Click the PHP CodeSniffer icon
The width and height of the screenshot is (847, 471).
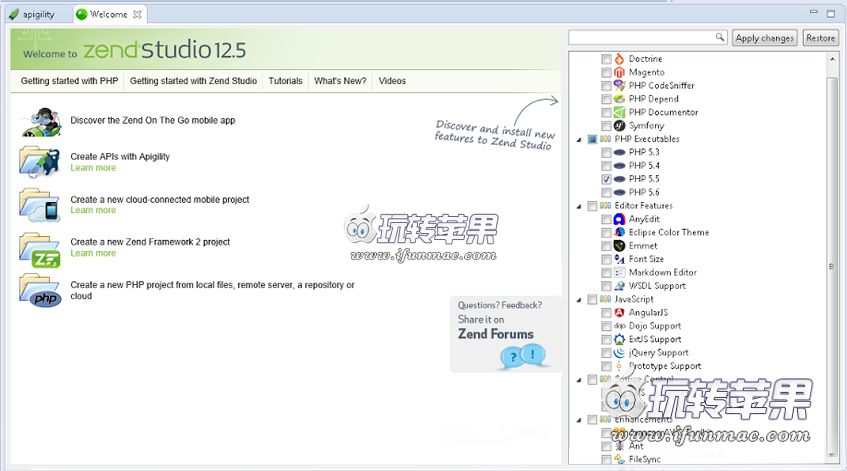click(619, 85)
